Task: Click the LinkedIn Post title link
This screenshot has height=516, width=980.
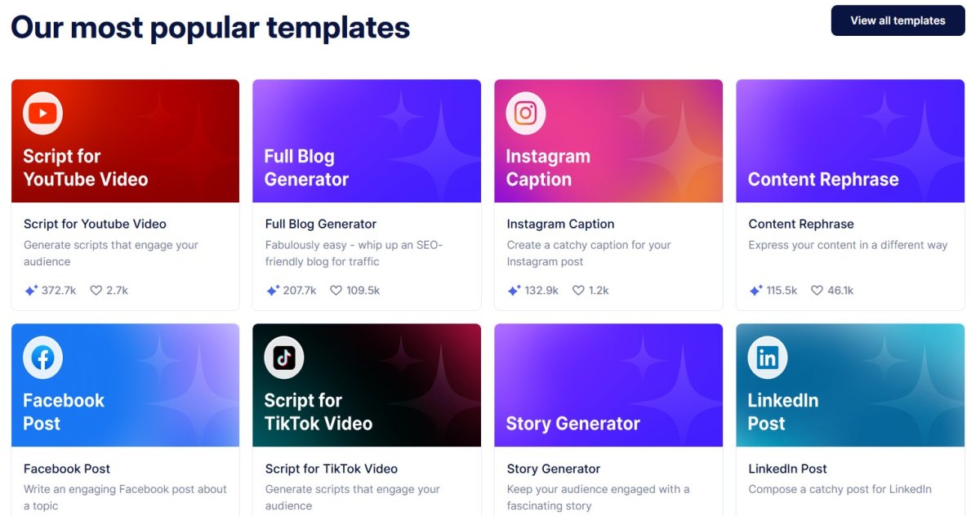Action: coord(787,469)
